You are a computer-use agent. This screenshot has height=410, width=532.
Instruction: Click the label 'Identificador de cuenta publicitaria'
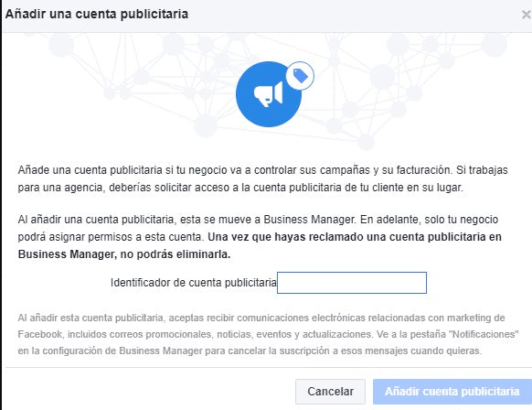point(194,283)
